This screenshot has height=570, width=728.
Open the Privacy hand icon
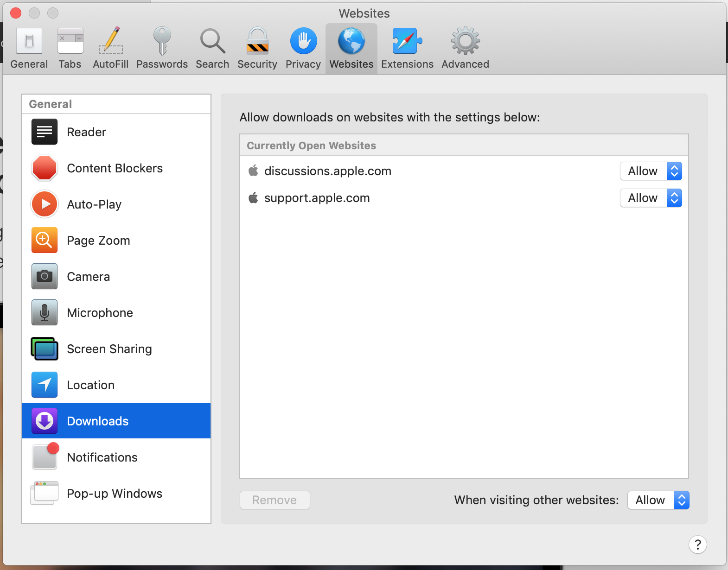(x=303, y=41)
